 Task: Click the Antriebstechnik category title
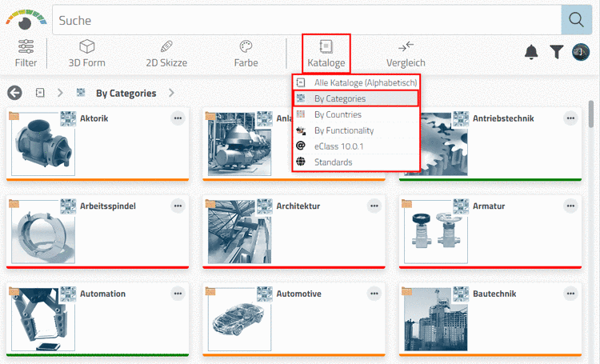tap(503, 118)
